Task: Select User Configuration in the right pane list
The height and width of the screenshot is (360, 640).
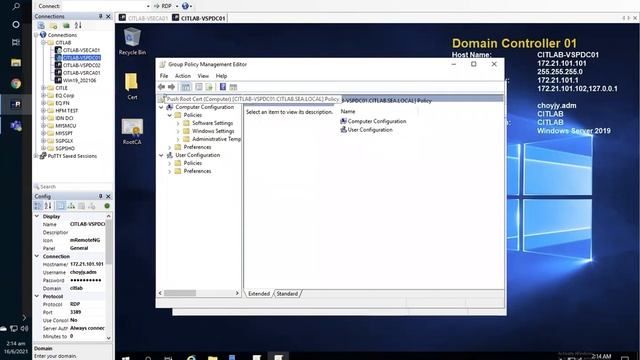Action: [366, 130]
